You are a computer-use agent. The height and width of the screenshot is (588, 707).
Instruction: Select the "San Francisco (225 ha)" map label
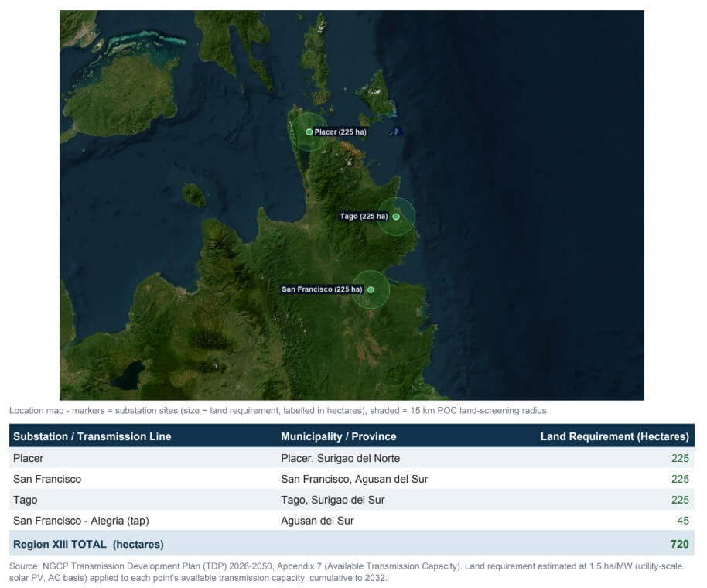322,289
